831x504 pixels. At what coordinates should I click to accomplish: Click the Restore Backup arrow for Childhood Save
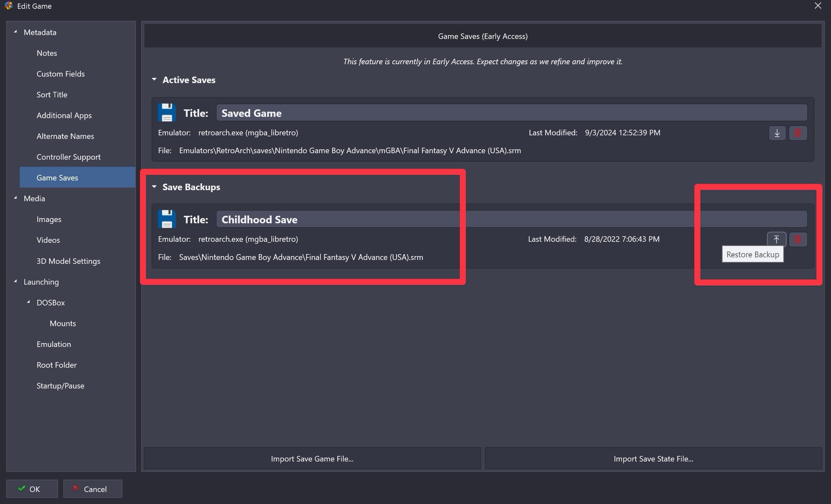(x=776, y=240)
